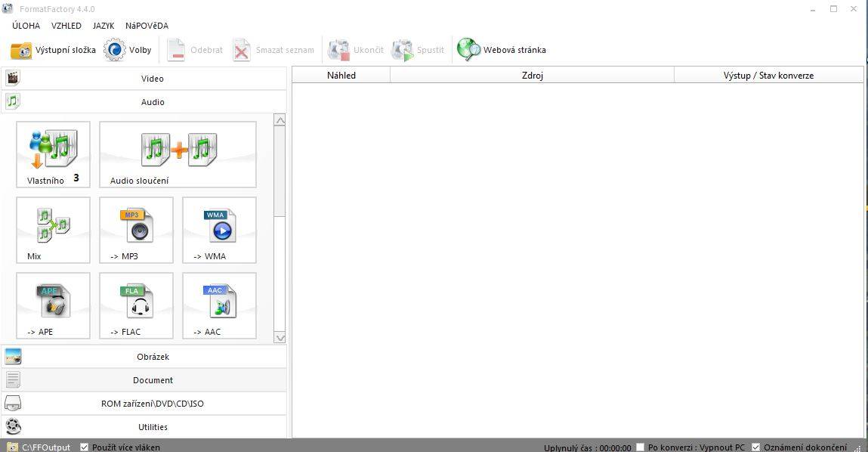
Task: Click the Utilities film reel icon
Action: pos(13,426)
